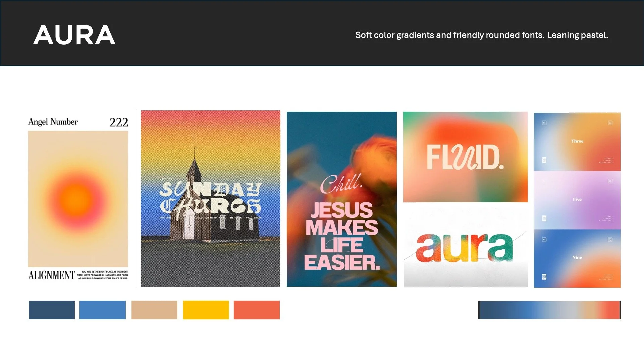Click the logo badge on the Three gradient card
The height and width of the screenshot is (362, 644).
544,160
